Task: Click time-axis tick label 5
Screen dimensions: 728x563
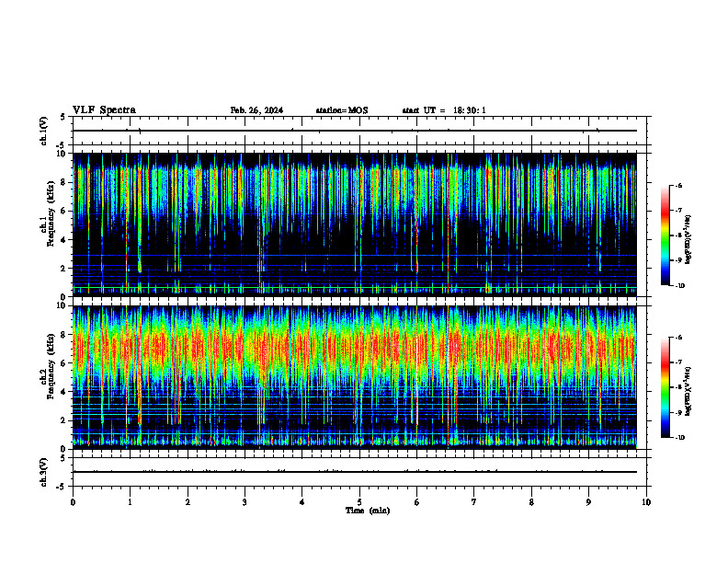Action: point(359,502)
